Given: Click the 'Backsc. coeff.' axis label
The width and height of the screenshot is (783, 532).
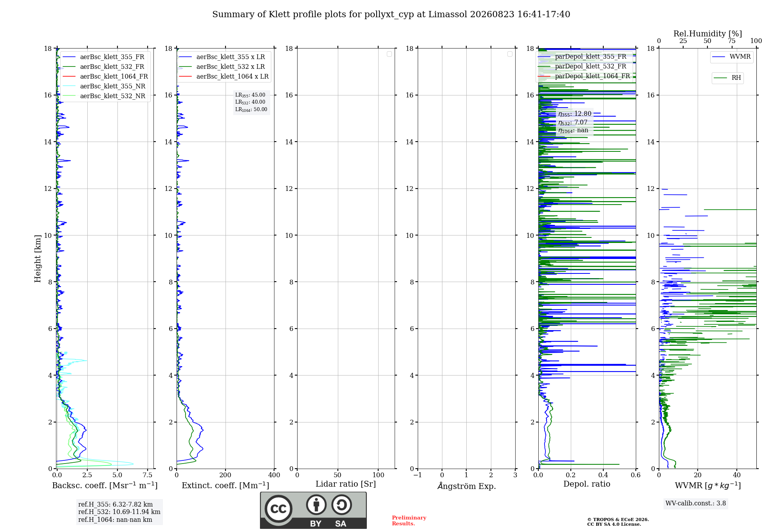Looking at the screenshot, I should click(x=105, y=485).
